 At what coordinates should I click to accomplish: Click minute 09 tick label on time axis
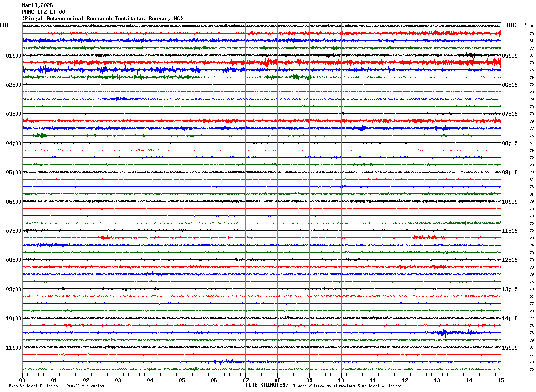pyautogui.click(x=309, y=380)
